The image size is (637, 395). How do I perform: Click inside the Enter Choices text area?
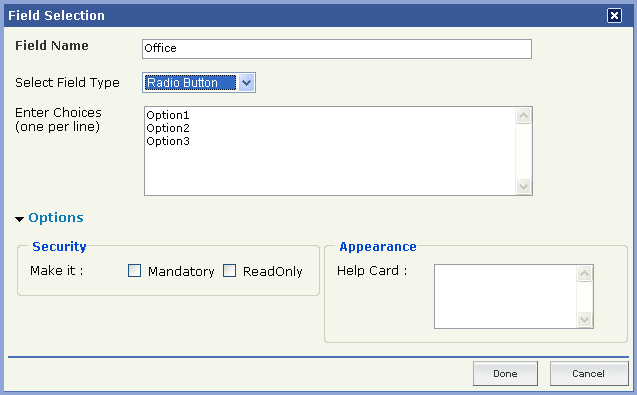point(330,151)
